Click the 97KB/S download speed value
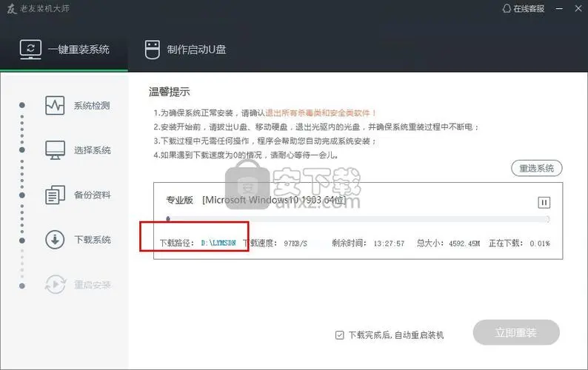Viewport: 588px width, 370px height. tap(295, 243)
